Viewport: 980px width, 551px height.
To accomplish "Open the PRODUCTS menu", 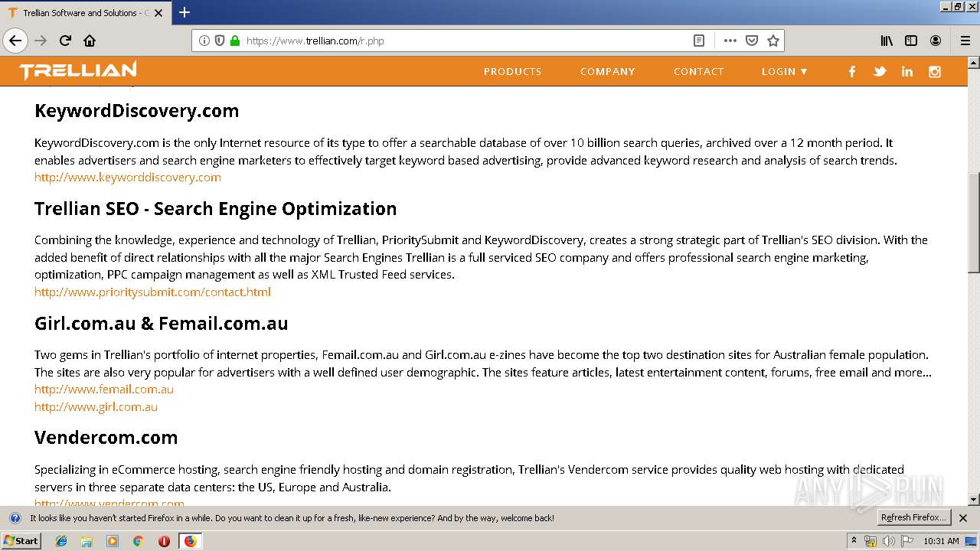I will [512, 71].
